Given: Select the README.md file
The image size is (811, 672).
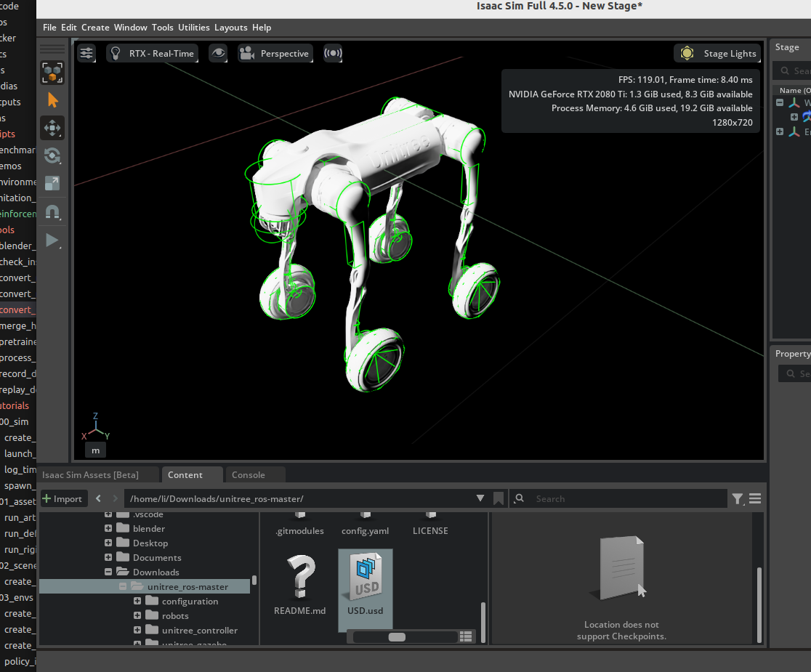Looking at the screenshot, I should [x=300, y=584].
